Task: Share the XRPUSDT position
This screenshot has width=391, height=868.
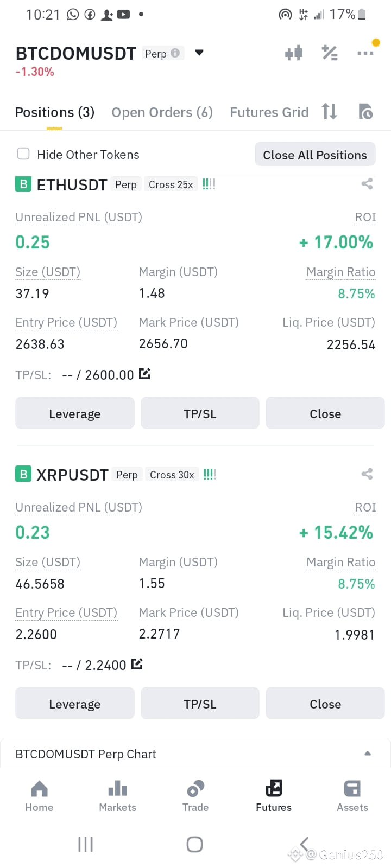Action: click(x=367, y=474)
